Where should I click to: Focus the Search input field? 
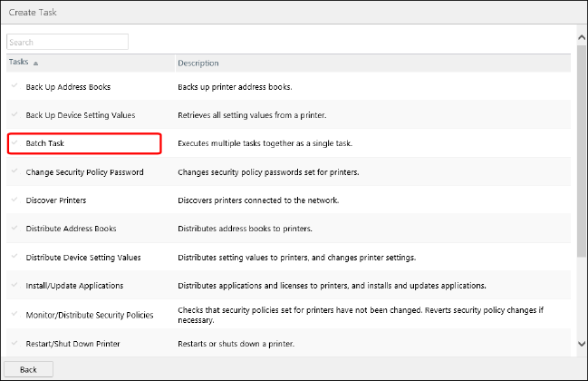(68, 42)
